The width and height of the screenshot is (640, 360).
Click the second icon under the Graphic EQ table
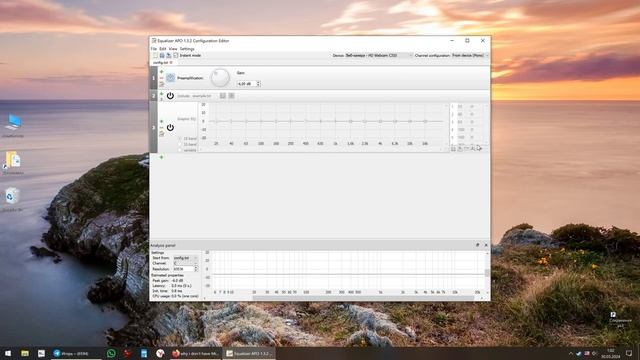[460, 149]
